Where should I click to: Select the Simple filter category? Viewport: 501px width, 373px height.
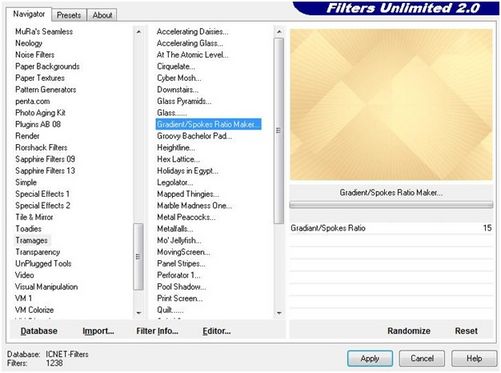pos(26,182)
